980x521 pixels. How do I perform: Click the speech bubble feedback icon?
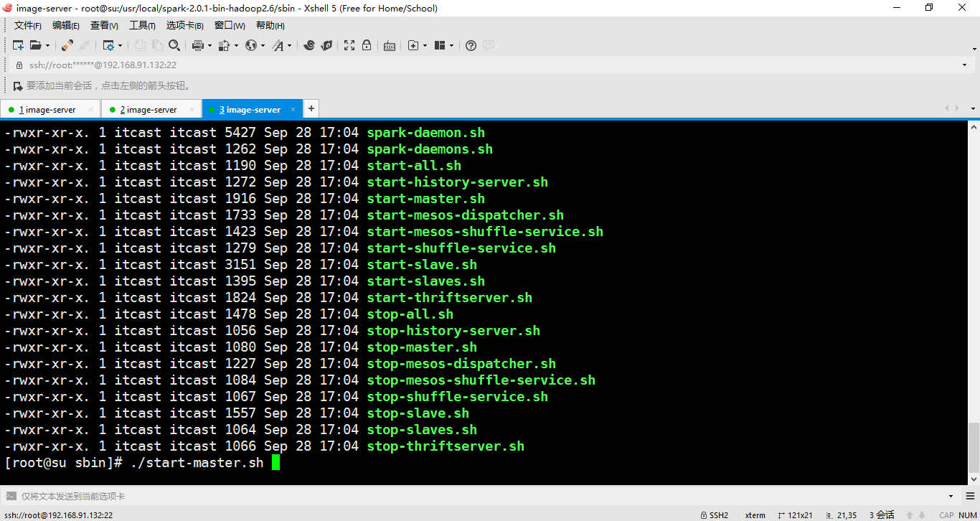coord(489,45)
